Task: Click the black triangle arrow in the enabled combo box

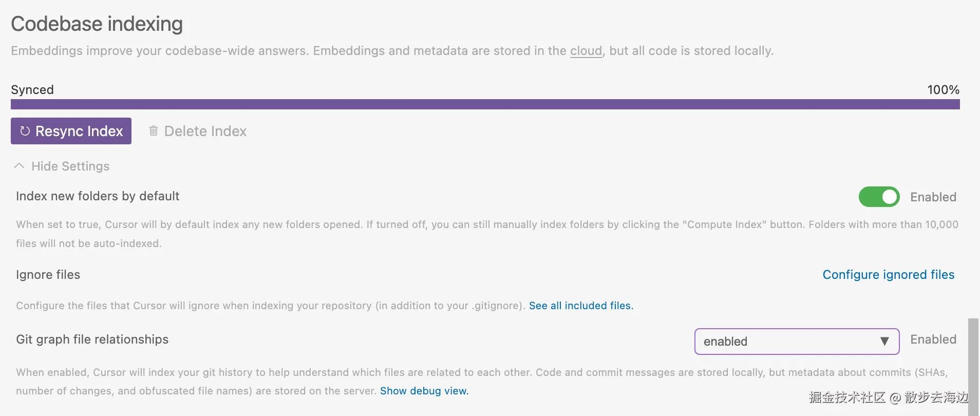Action: pos(884,342)
